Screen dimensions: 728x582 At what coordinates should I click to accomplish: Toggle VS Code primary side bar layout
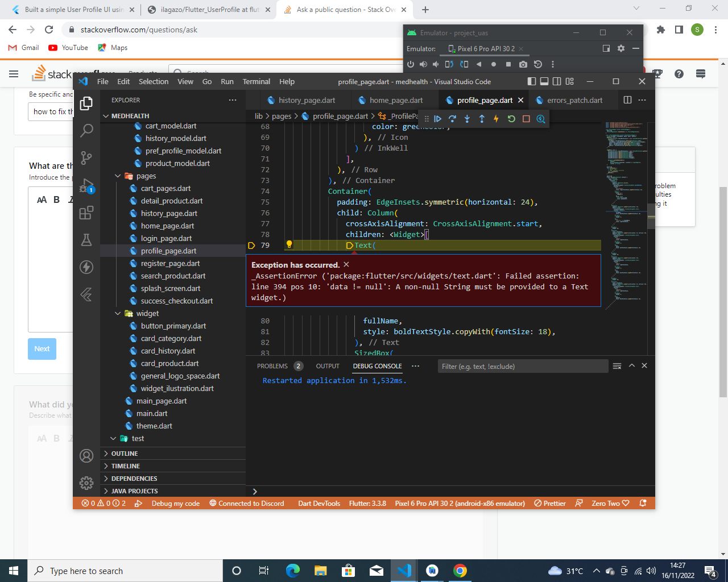coord(532,81)
